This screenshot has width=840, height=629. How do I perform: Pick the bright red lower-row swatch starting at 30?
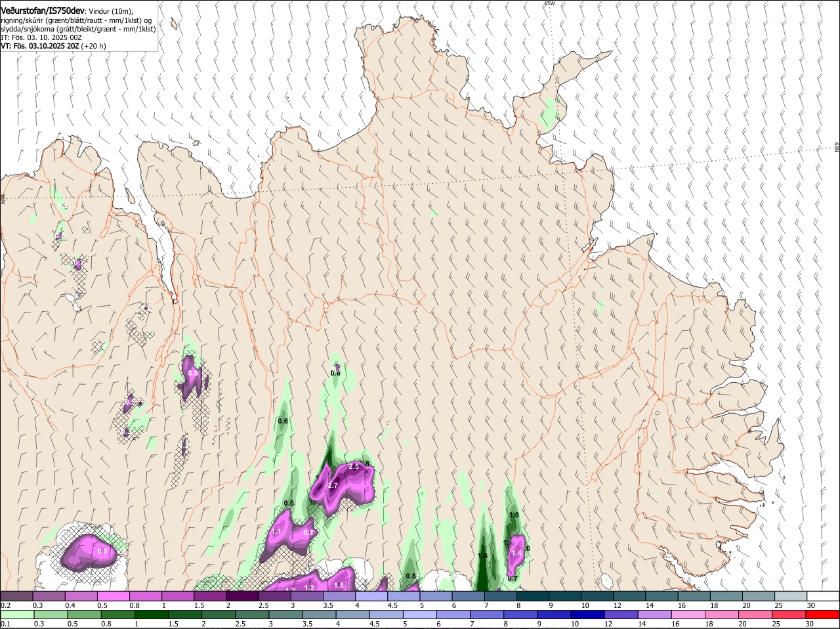point(824,615)
